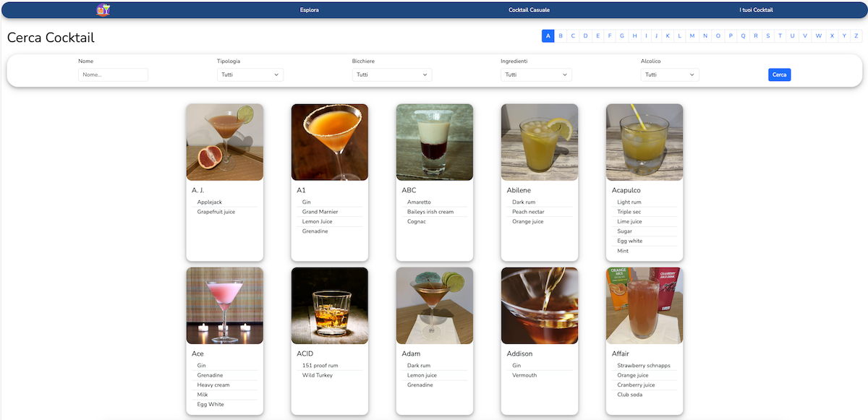Select the A1 cocktail image
The image size is (868, 420).
tap(329, 142)
